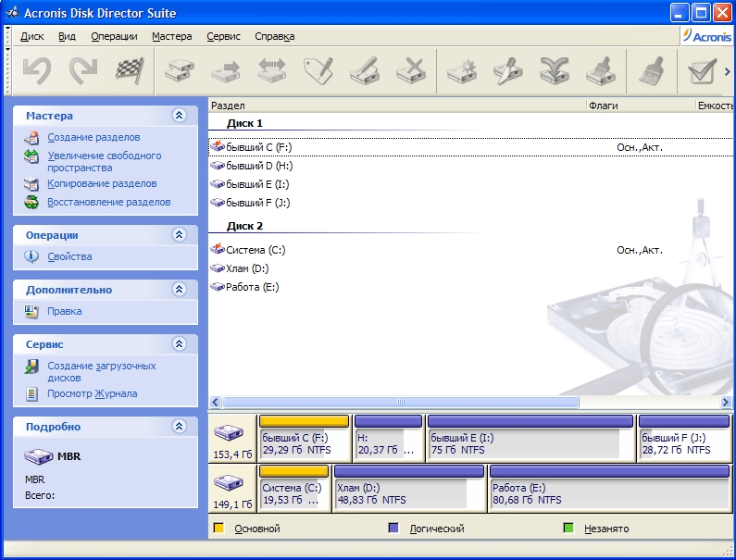Click the Split partition knife icon

coord(508,71)
